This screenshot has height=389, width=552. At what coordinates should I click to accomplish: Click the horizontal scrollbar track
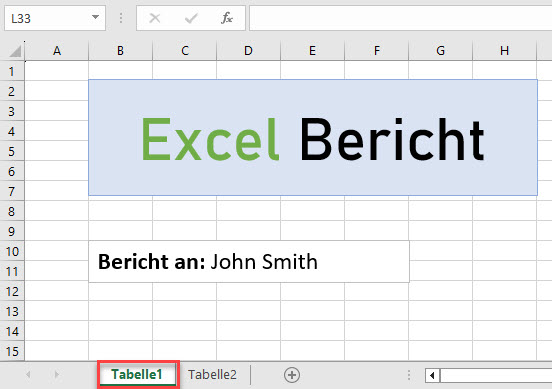496,375
